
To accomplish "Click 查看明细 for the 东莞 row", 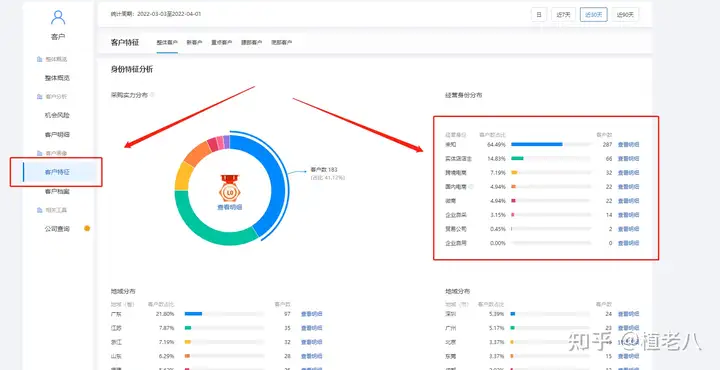I will pos(629,356).
